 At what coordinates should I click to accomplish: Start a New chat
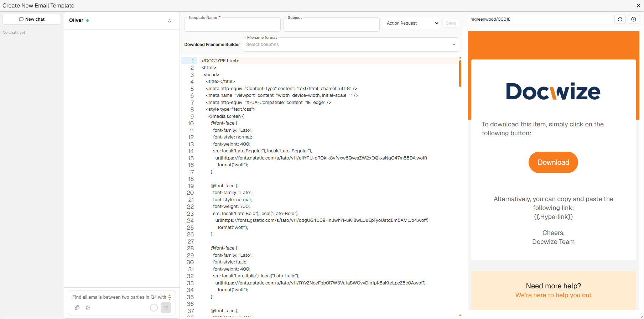click(32, 19)
